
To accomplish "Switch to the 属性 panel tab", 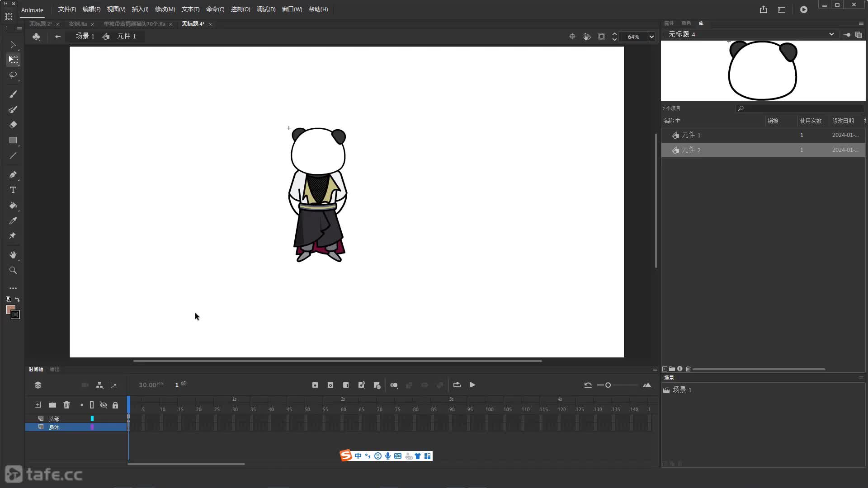I will click(669, 23).
